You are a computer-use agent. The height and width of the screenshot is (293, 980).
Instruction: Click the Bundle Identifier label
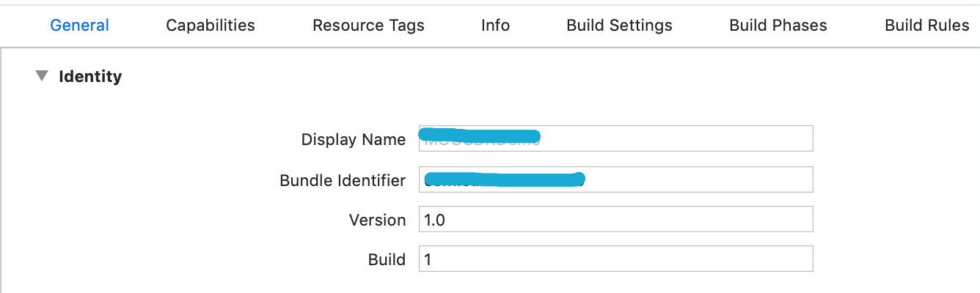coord(343,180)
